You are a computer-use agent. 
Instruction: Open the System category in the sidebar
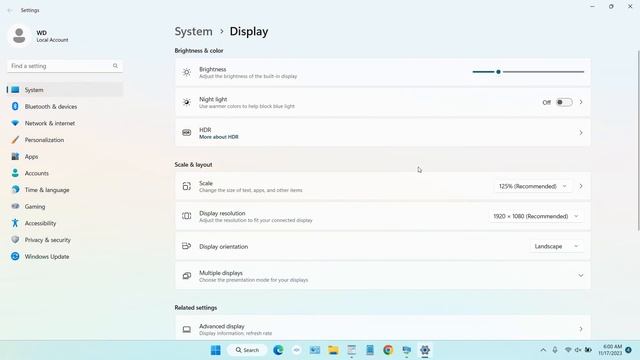[x=64, y=90]
